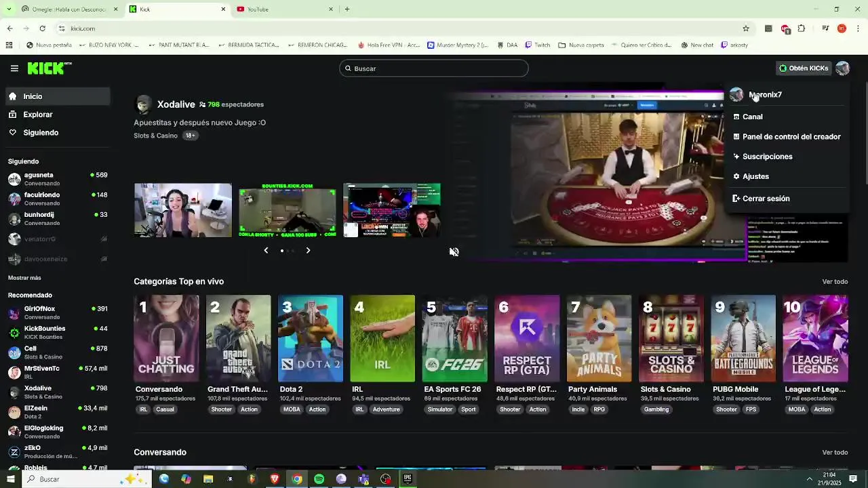Open the New chat bookmark
Viewport: 868px width, 488px height.
[x=696, y=45]
